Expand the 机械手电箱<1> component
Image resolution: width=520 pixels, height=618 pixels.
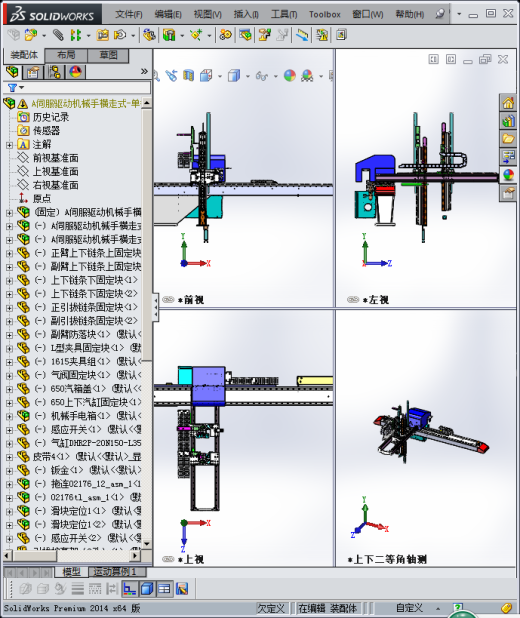[x=9, y=416]
